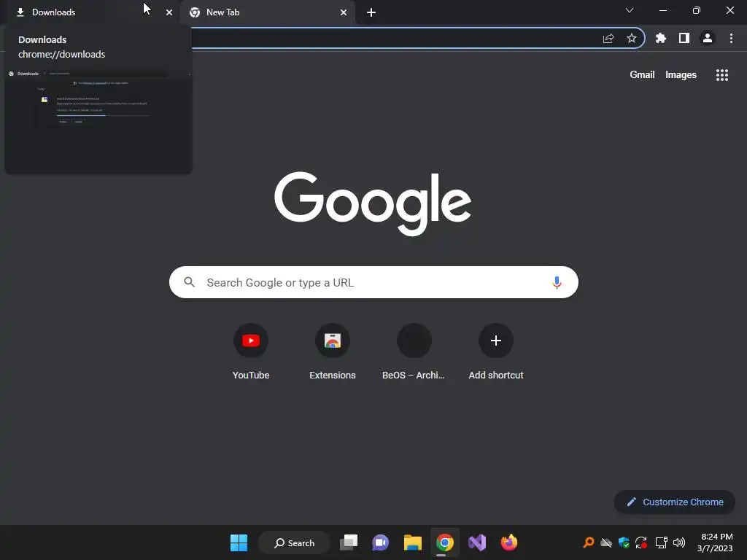Open the Chat app on taskbar
The width and height of the screenshot is (747, 560).
click(380, 542)
